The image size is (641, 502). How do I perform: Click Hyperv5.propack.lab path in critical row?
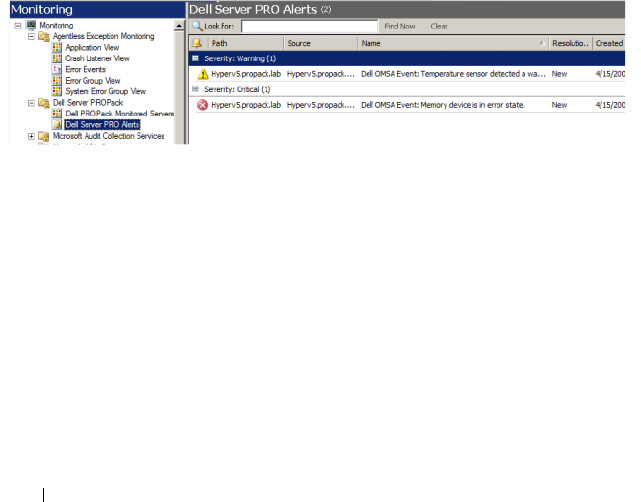pos(246,105)
